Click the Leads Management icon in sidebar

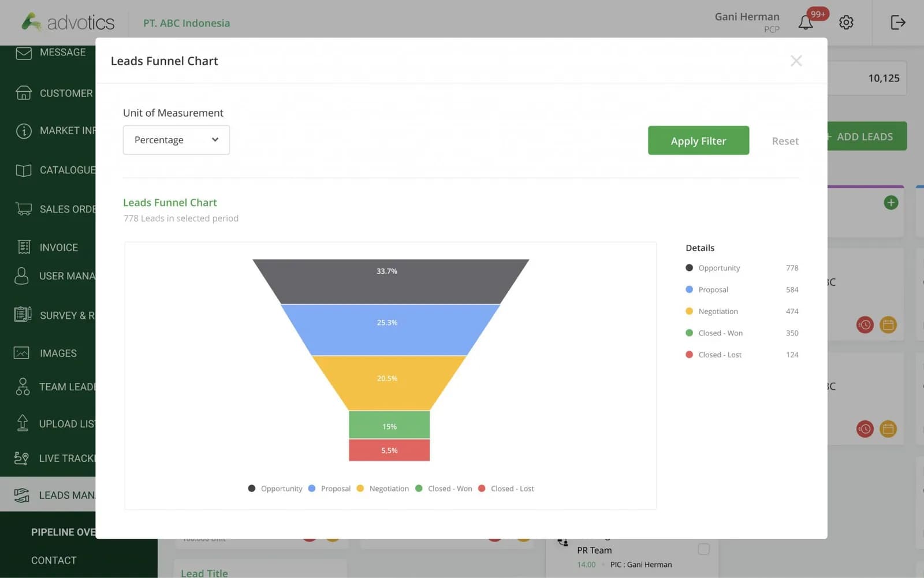[x=21, y=495]
